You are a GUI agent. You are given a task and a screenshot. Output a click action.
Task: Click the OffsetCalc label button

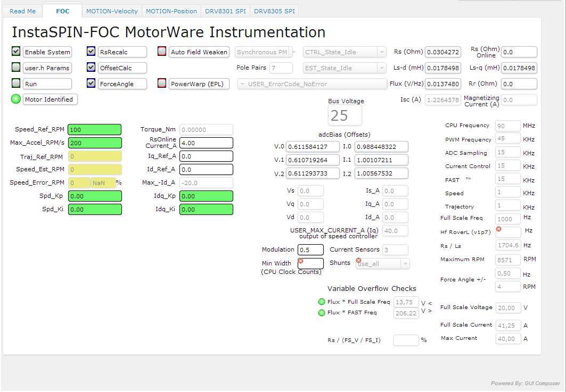122,68
